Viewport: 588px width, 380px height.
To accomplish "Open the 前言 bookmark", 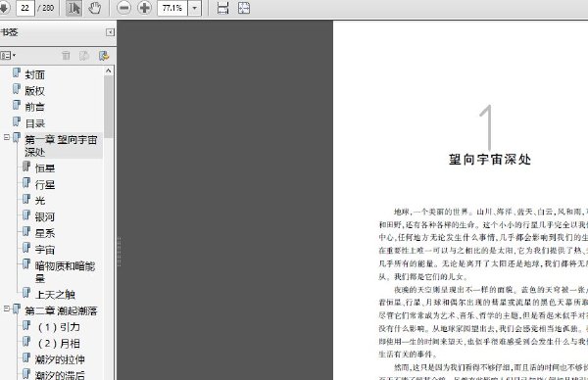I will 35,107.
